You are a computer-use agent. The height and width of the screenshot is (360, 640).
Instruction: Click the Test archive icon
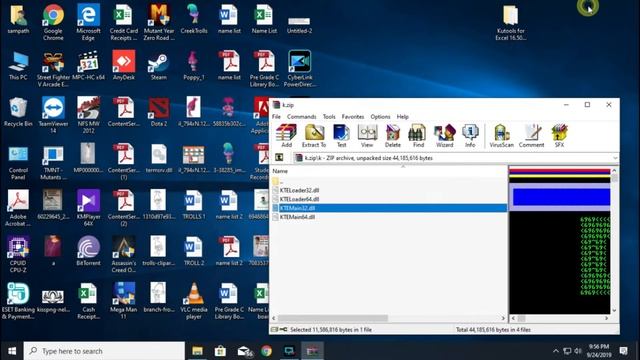click(341, 136)
